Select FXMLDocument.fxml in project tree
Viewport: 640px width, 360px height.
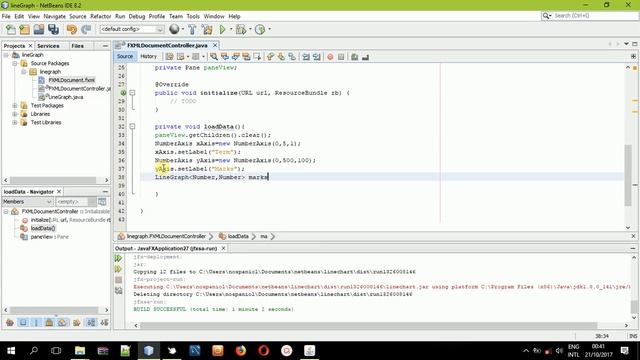(71, 80)
